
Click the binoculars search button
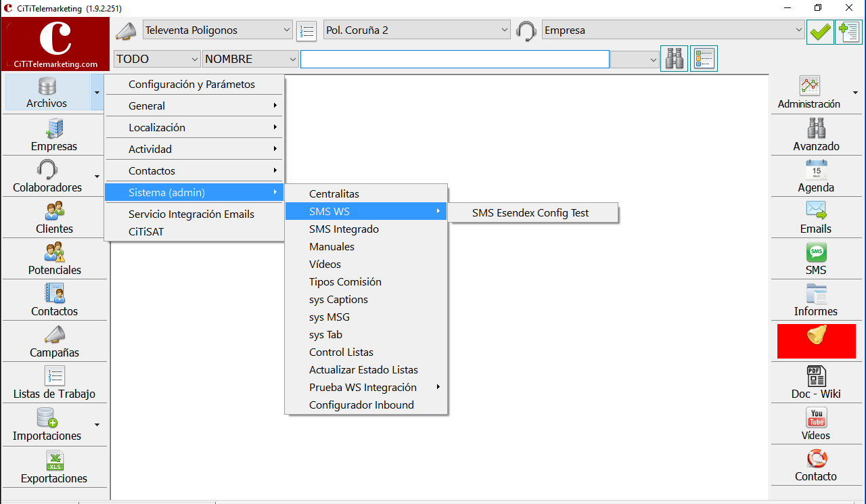pyautogui.click(x=674, y=59)
